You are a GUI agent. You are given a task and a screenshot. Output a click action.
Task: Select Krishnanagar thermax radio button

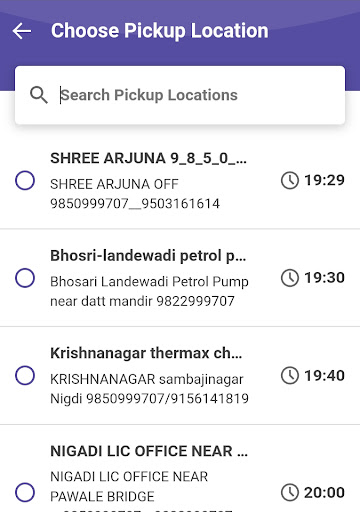click(25, 375)
